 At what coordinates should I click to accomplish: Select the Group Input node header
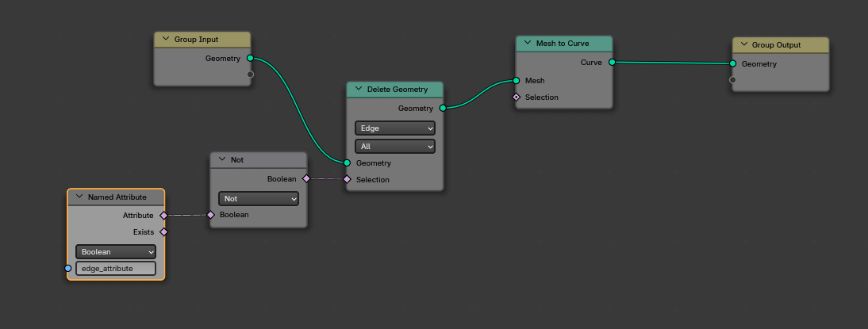(202, 40)
